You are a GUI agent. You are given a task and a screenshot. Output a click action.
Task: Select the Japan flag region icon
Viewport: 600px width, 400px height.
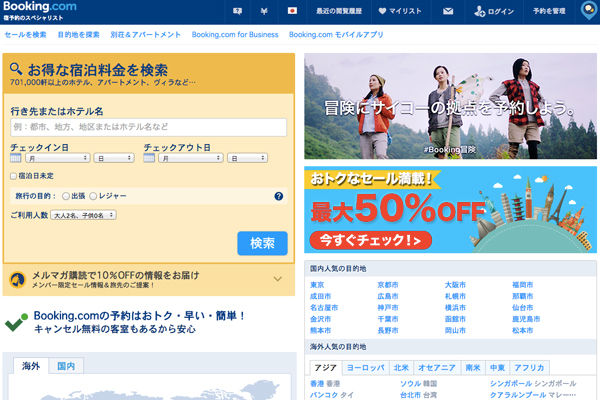[292, 11]
